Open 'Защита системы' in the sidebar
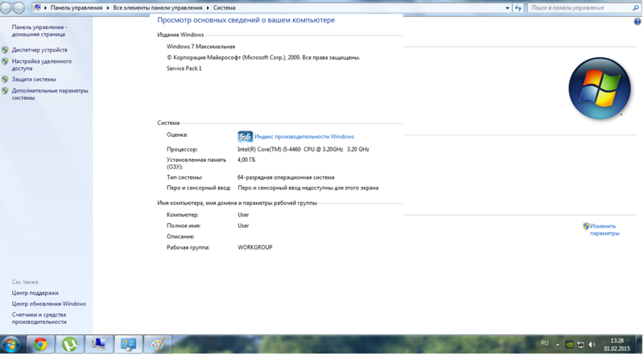Screen dimensions: 644x364 (x=34, y=79)
